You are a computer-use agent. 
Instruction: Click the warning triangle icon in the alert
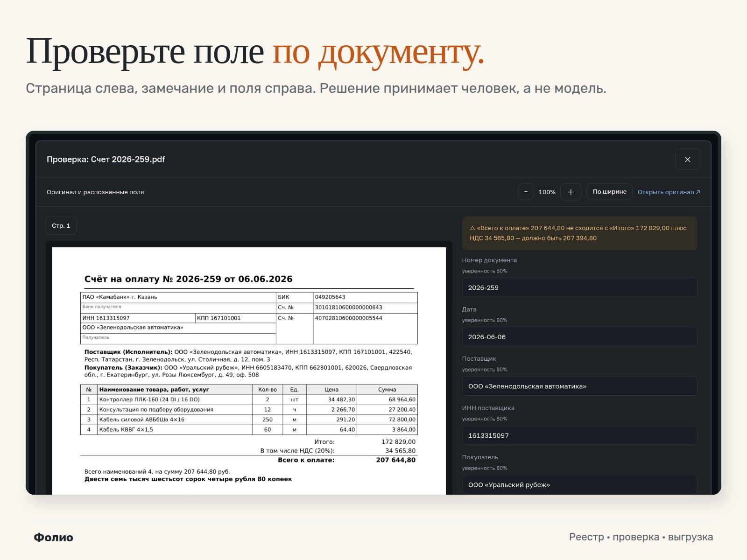472,228
